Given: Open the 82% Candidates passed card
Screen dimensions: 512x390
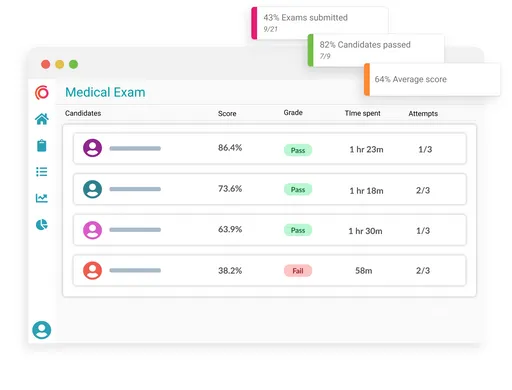Looking at the screenshot, I should pyautogui.click(x=376, y=50).
